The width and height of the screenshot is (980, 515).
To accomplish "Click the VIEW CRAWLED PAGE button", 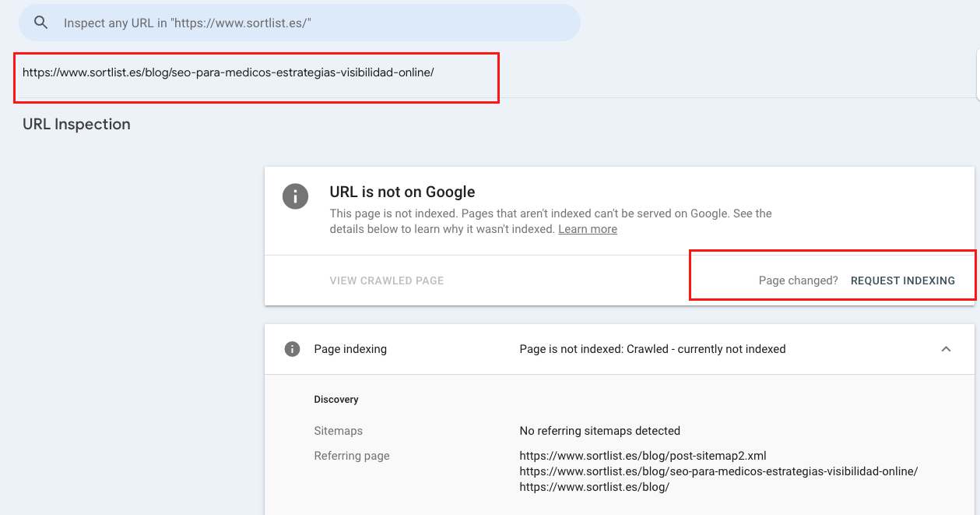I will [387, 280].
